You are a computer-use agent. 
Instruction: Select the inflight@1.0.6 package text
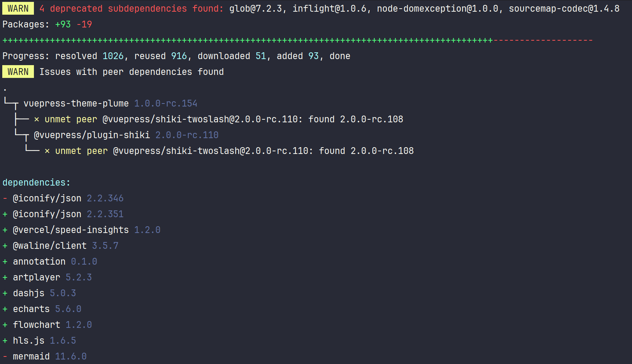[329, 8]
